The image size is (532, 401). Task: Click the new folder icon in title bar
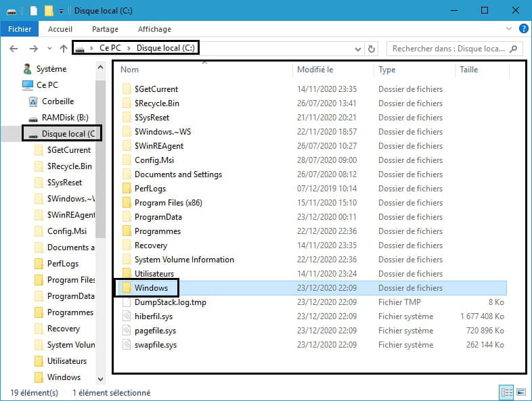coord(49,11)
